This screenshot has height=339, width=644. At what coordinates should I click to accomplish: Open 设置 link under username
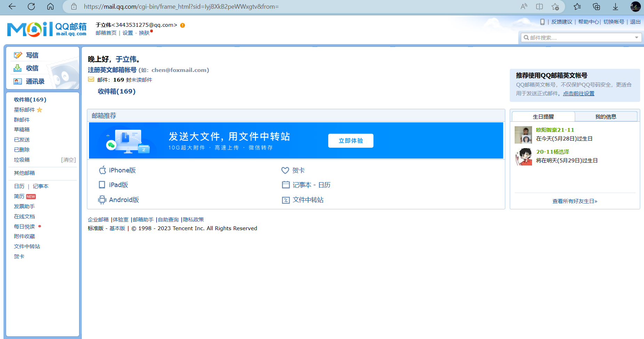point(128,33)
